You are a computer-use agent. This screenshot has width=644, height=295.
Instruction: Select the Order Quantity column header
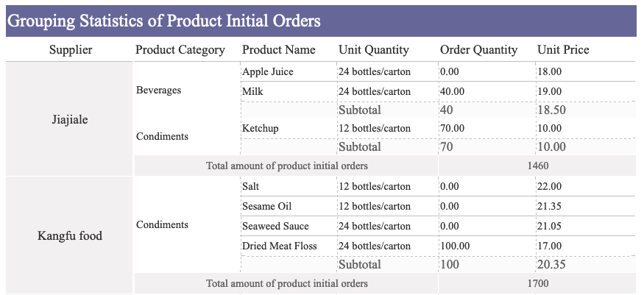click(x=479, y=49)
